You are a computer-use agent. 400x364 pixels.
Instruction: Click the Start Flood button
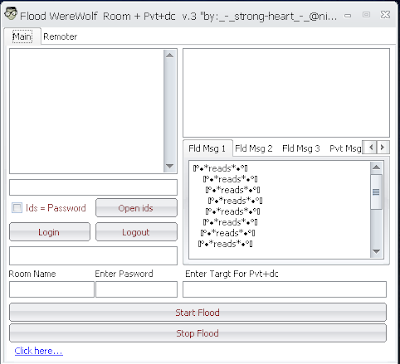198,312
